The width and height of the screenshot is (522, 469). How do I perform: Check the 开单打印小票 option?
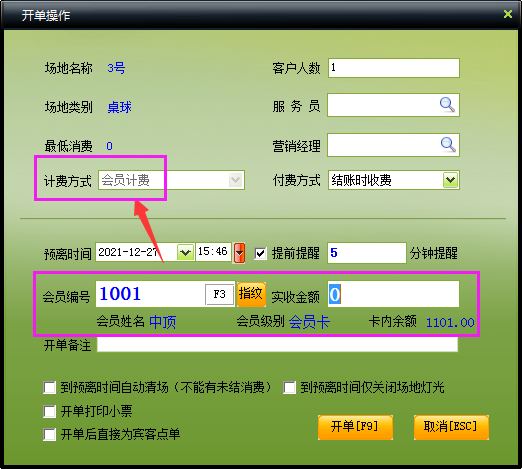point(49,411)
